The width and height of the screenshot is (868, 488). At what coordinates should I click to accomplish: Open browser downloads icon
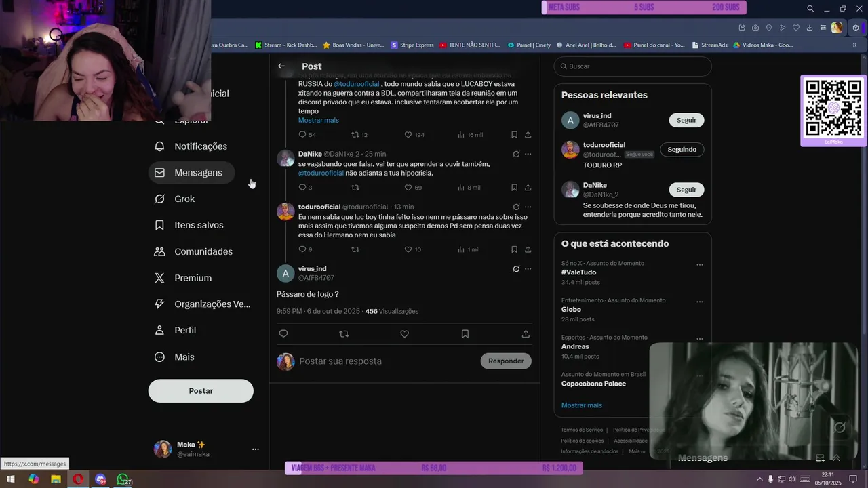tap(810, 28)
